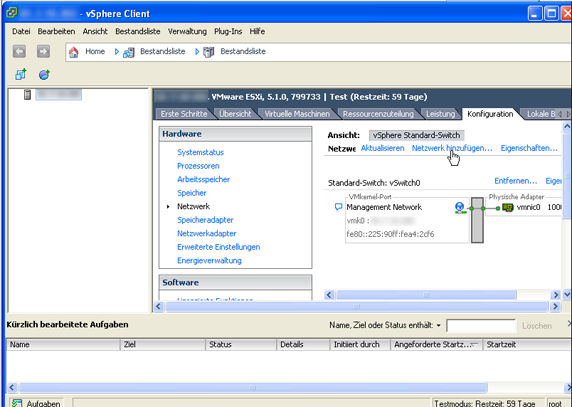The image size is (572, 407).
Task: Open Speicheradapter link
Action: [x=205, y=220]
